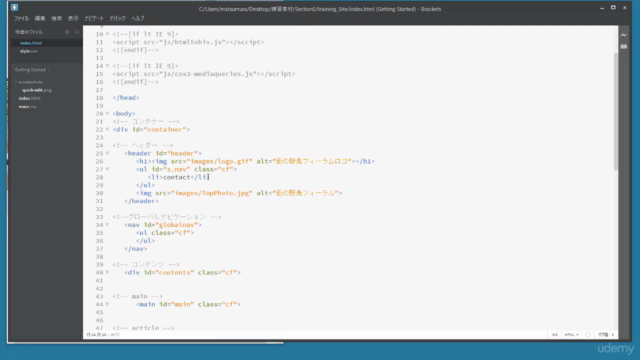
Task: Open the 検索 menu
Action: click(56, 18)
